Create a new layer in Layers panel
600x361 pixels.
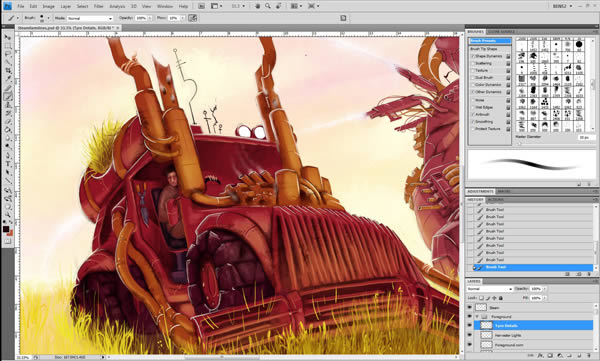579,356
